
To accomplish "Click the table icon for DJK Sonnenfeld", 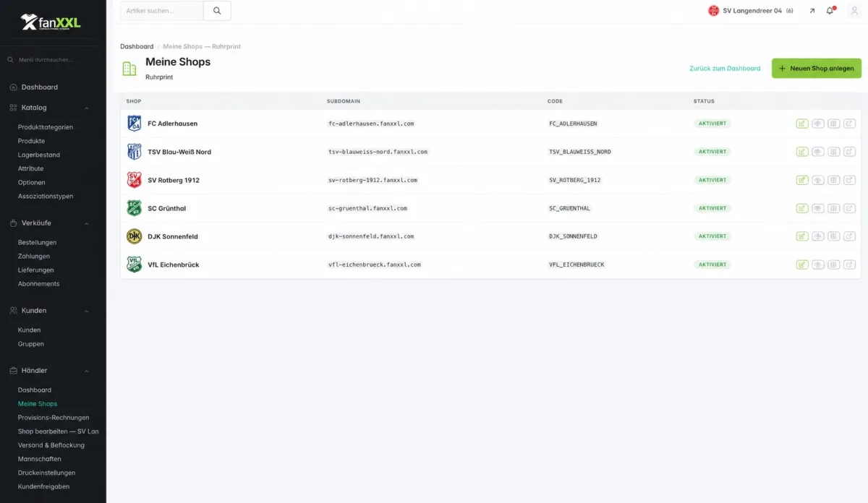I will [x=834, y=236].
